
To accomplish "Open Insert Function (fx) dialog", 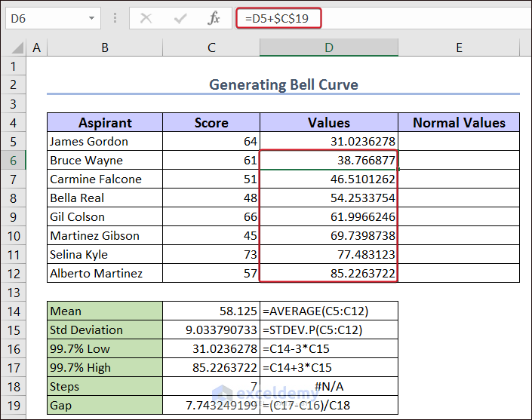I will (x=214, y=18).
